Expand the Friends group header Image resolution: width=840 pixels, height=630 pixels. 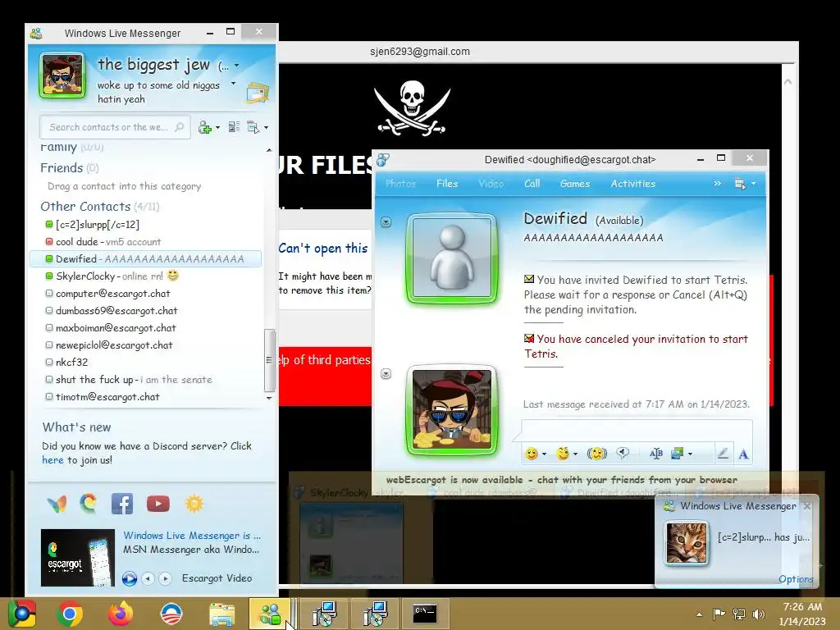[x=70, y=167]
